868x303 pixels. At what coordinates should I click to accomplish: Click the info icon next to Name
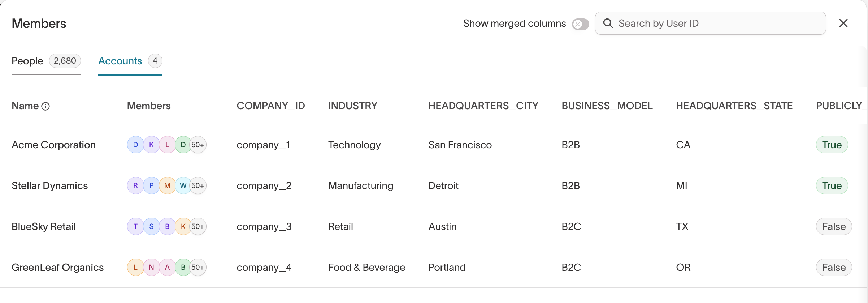tap(45, 106)
